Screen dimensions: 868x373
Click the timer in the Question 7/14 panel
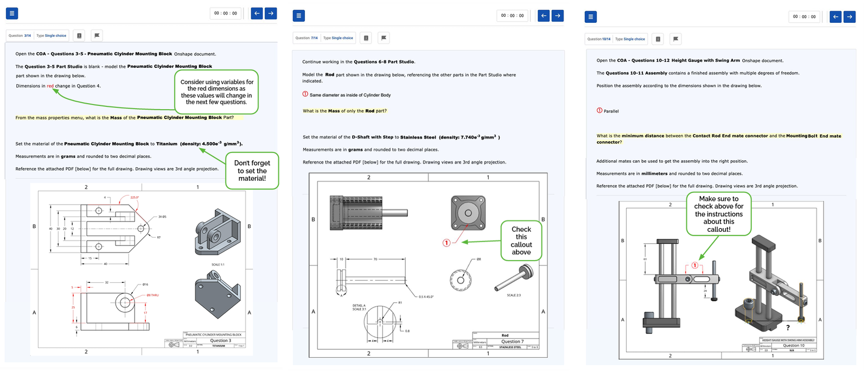[513, 16]
